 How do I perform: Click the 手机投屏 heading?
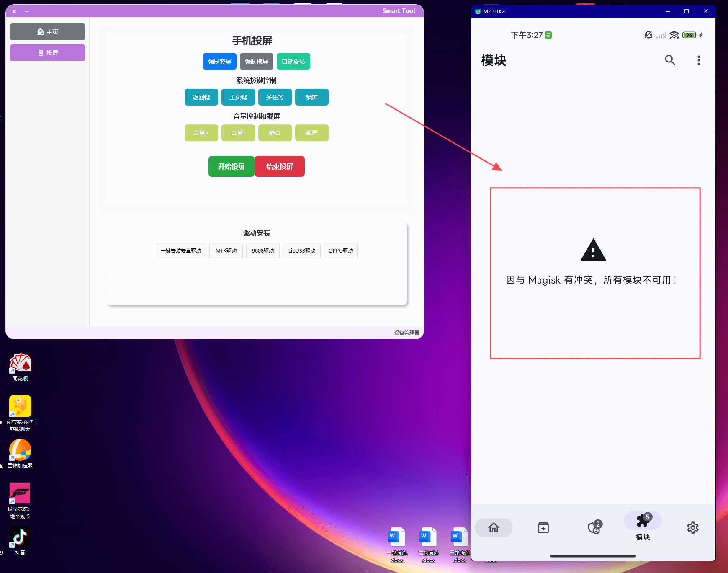point(252,41)
